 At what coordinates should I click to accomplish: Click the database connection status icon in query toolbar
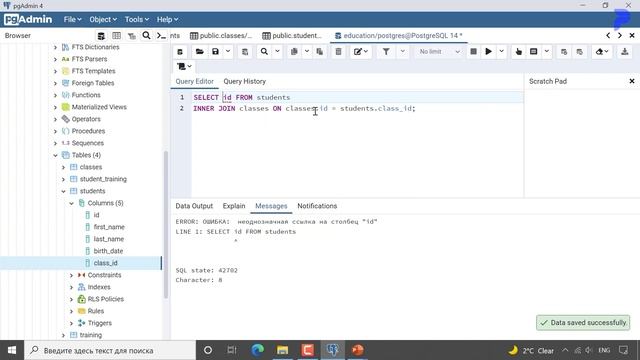point(180,52)
